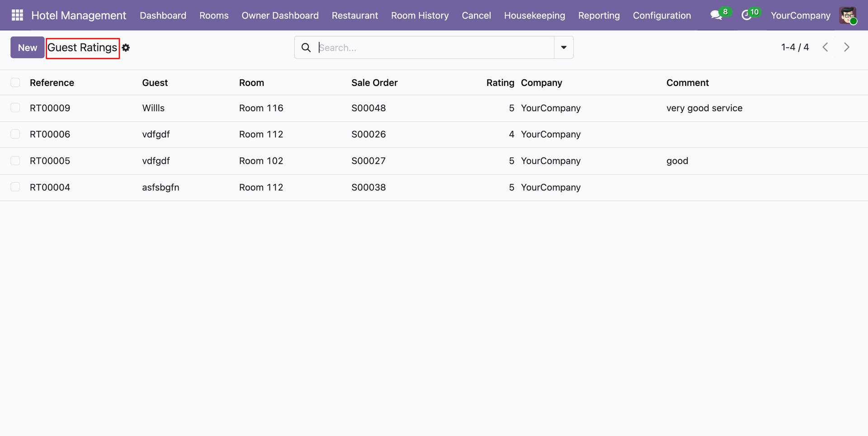Open the messages chat icon

716,15
